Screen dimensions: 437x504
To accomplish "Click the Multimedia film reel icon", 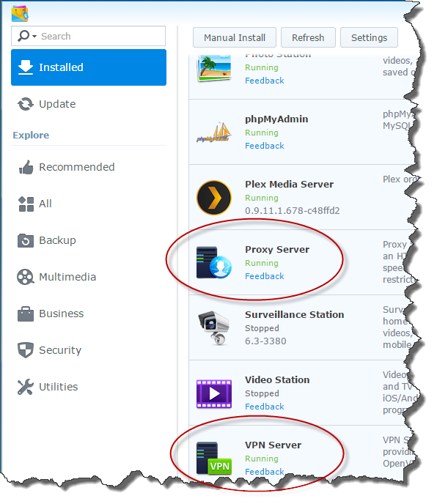I will pyautogui.click(x=26, y=277).
